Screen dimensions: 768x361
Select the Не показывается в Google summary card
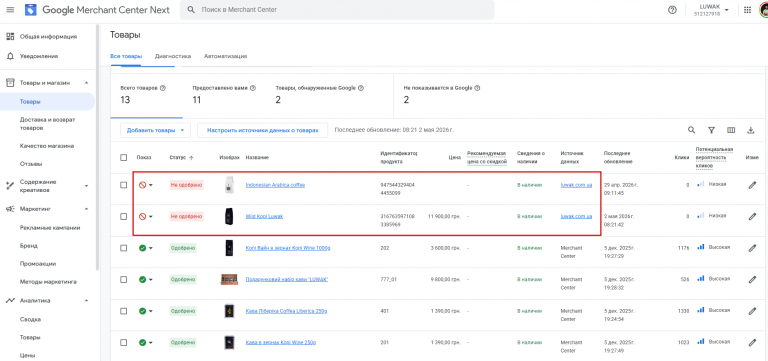point(441,96)
